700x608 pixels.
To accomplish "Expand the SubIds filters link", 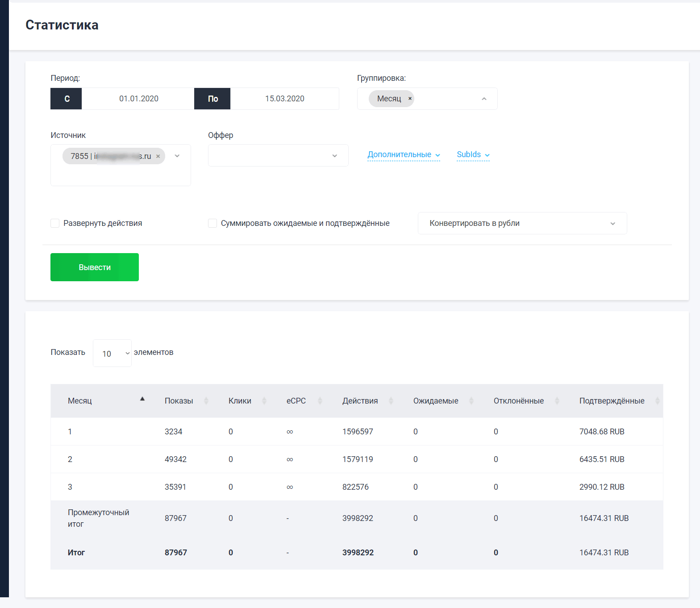I will (x=473, y=154).
